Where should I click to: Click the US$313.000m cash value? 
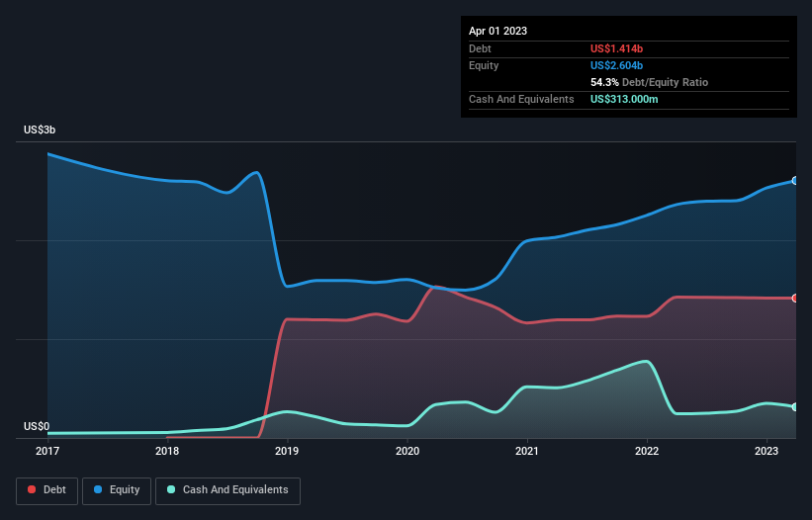[x=624, y=99]
